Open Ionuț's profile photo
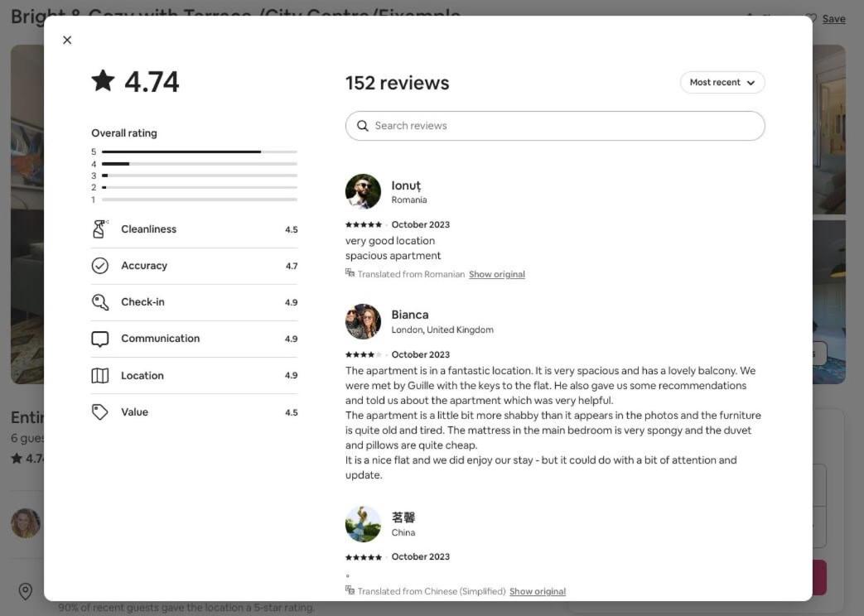The height and width of the screenshot is (616, 864). [x=363, y=192]
